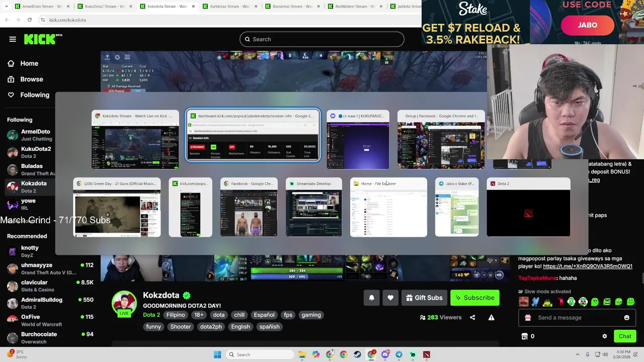
Task: Open clavicular Slots & Casino channel
Action: (x=49, y=286)
